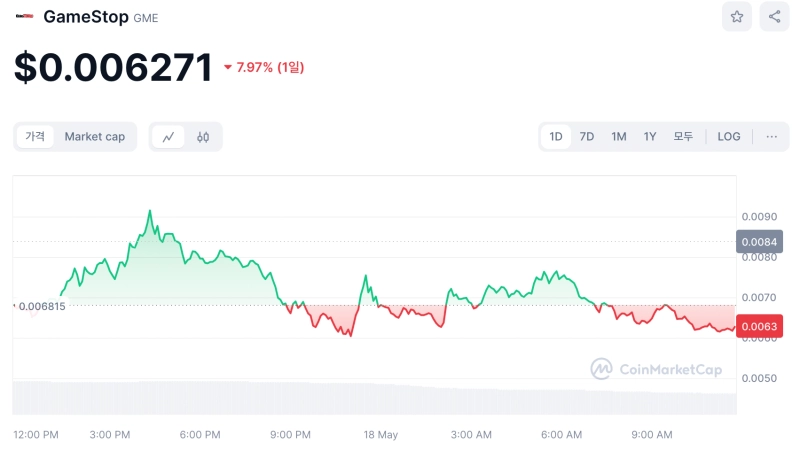Select the 1D time range tab
Screen dimensions: 800x451
pyautogui.click(x=556, y=137)
